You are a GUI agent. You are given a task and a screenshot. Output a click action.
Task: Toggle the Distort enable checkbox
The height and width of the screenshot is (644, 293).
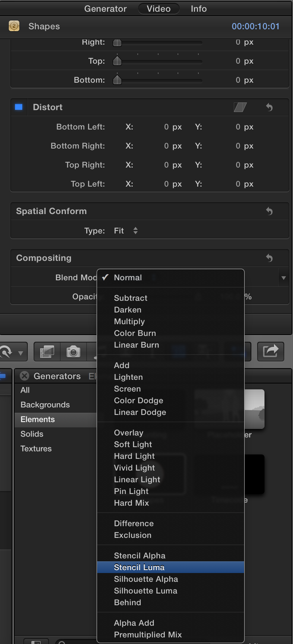[x=19, y=107]
